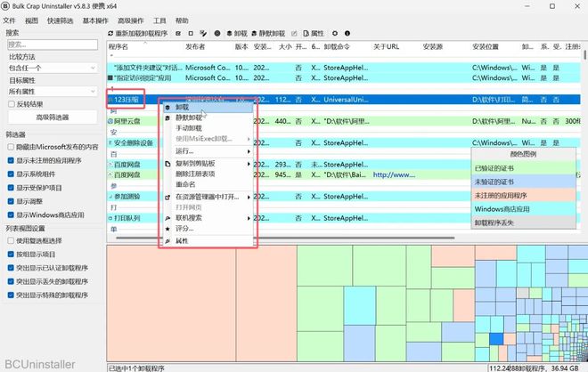Click the deselect-all empty box toolbar icon
The image size is (588, 372).
click(x=191, y=33)
